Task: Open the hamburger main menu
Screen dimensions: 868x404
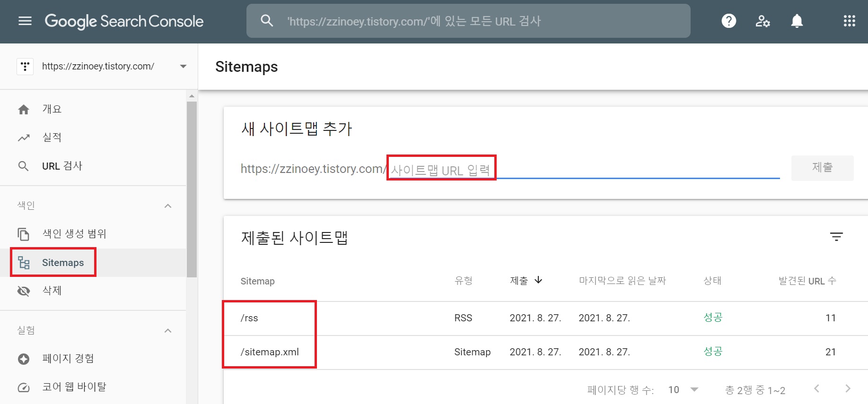Action: click(x=25, y=21)
